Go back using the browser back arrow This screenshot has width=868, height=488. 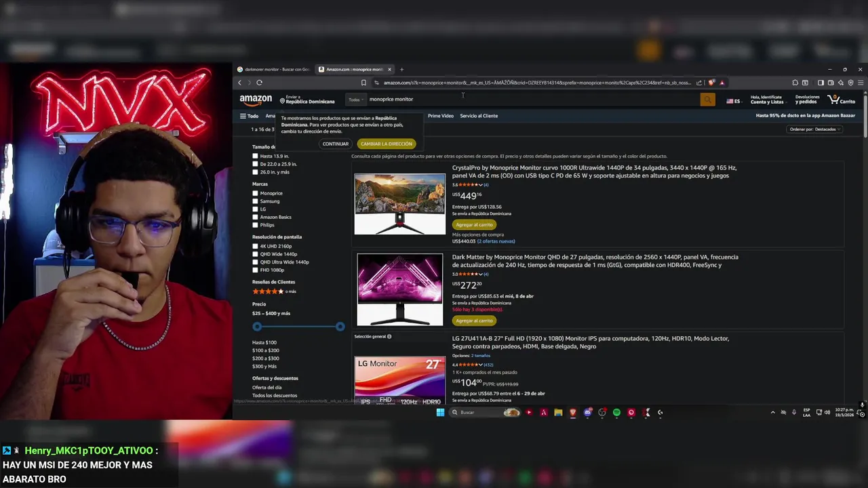coord(239,83)
